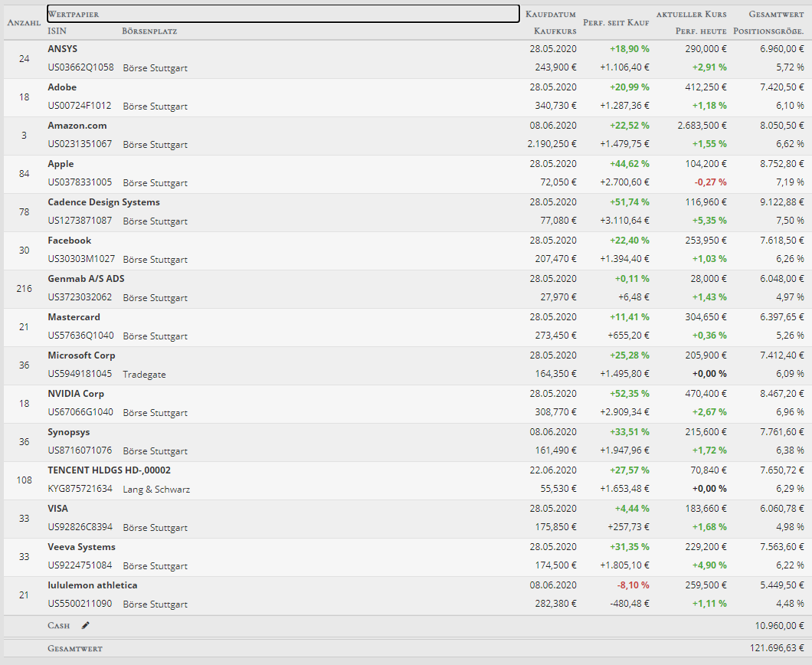Open the lululemon athletica entry
The image size is (812, 665).
pos(92,585)
